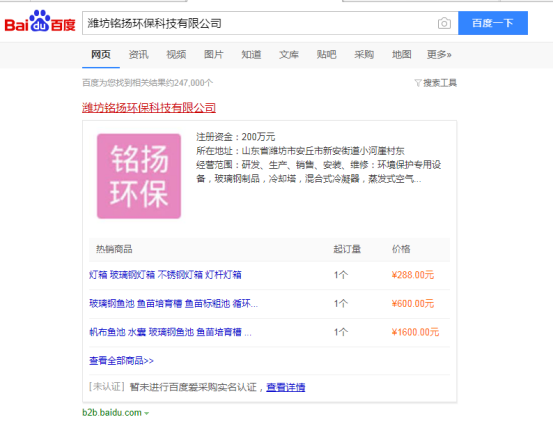The width and height of the screenshot is (554, 424).
Task: Click the 百度一下 search button
Action: pyautogui.click(x=493, y=23)
